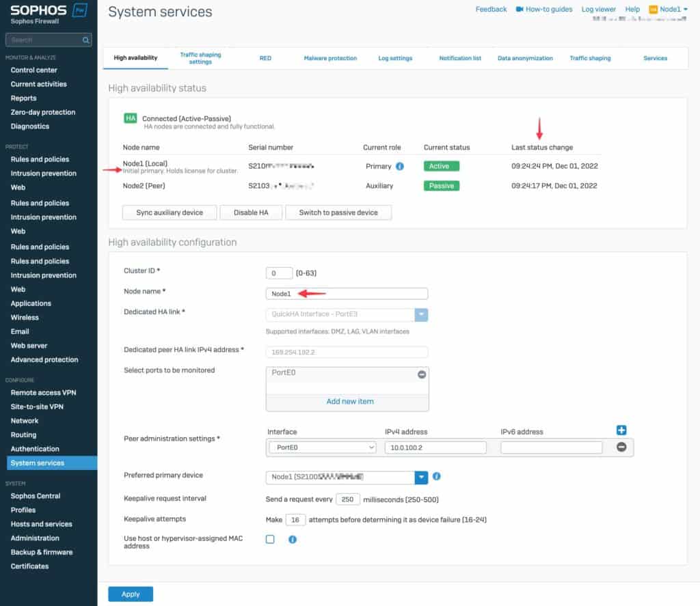The height and width of the screenshot is (606, 700).
Task: Click Add new item link in ports list
Action: pos(350,401)
